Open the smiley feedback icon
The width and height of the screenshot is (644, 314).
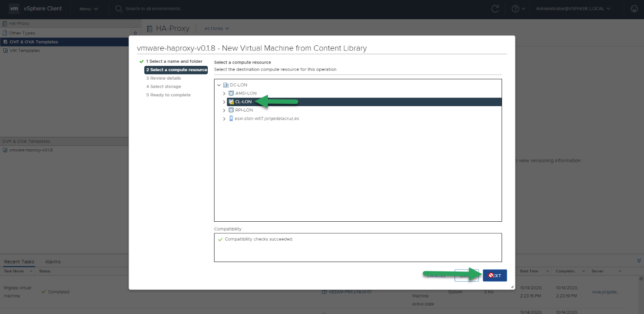click(x=634, y=9)
